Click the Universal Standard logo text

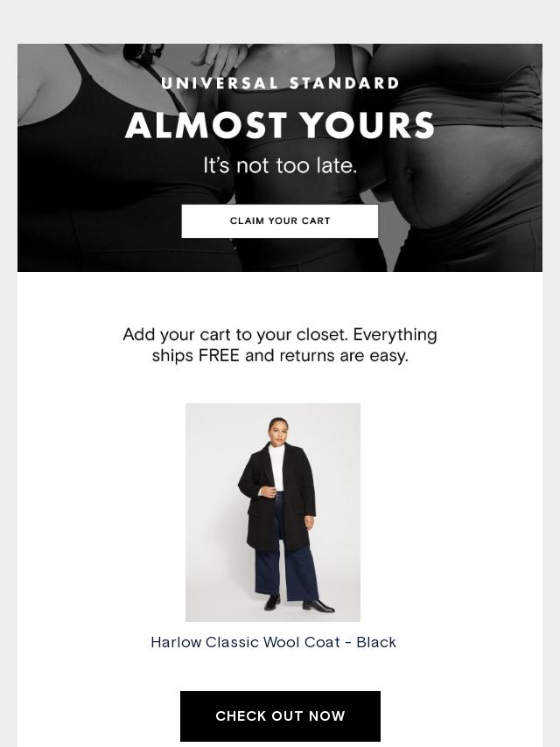pyautogui.click(x=280, y=83)
